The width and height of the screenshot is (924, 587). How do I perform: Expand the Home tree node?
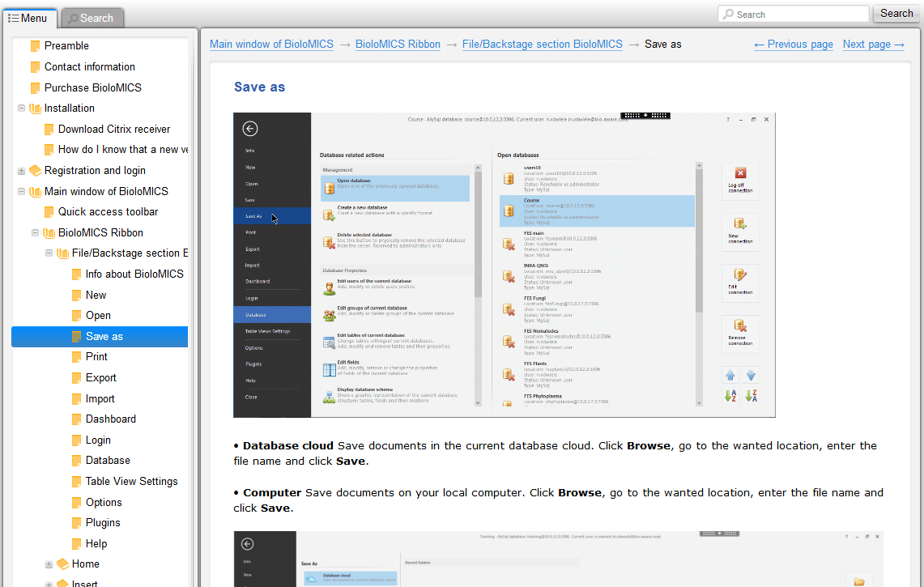(49, 564)
